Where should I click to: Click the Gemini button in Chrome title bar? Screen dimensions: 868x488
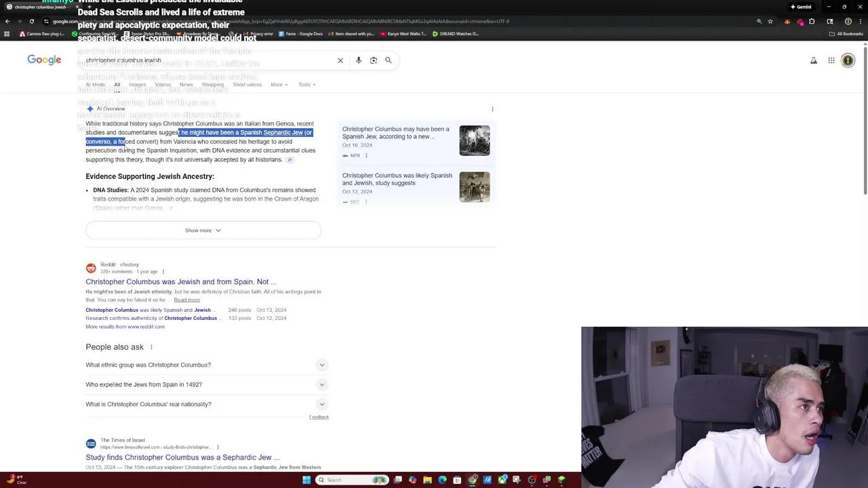[x=801, y=7]
